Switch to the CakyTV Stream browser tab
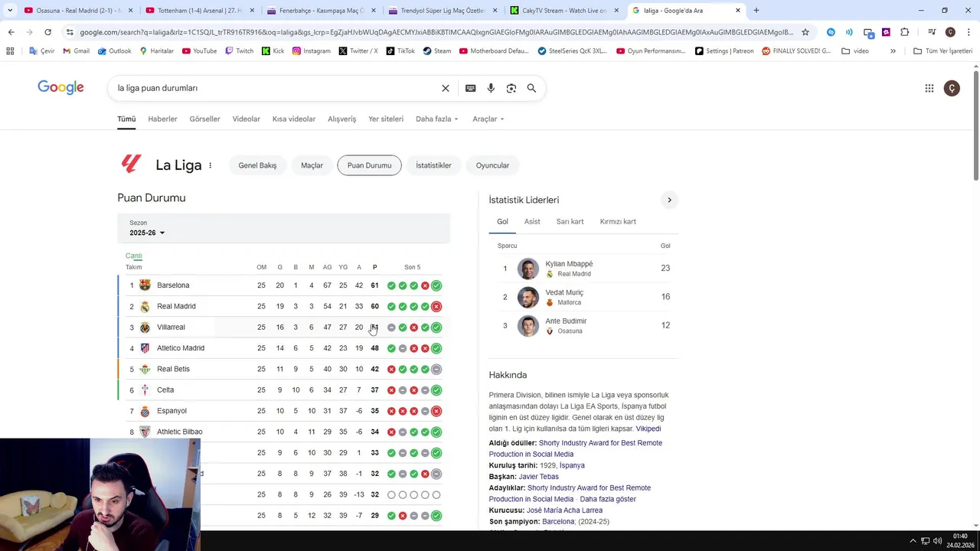 point(563,11)
